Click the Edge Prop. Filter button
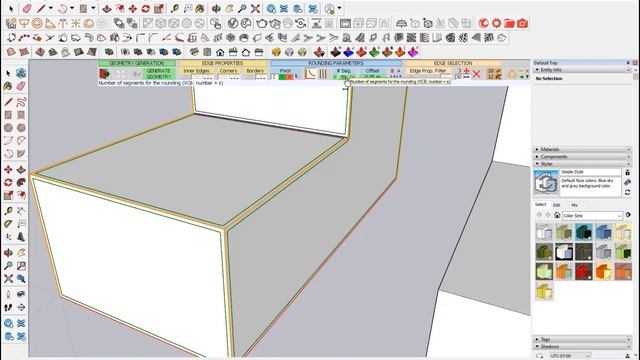The height and width of the screenshot is (360, 640). (x=428, y=71)
